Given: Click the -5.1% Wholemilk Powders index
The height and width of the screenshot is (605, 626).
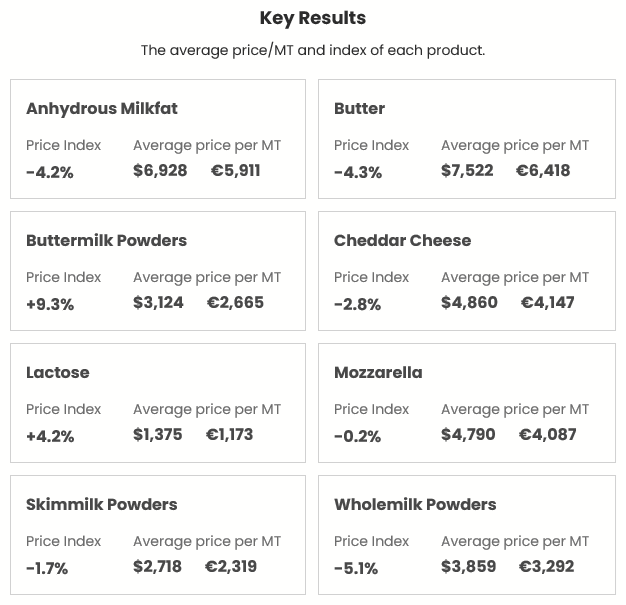Looking at the screenshot, I should click(356, 568).
